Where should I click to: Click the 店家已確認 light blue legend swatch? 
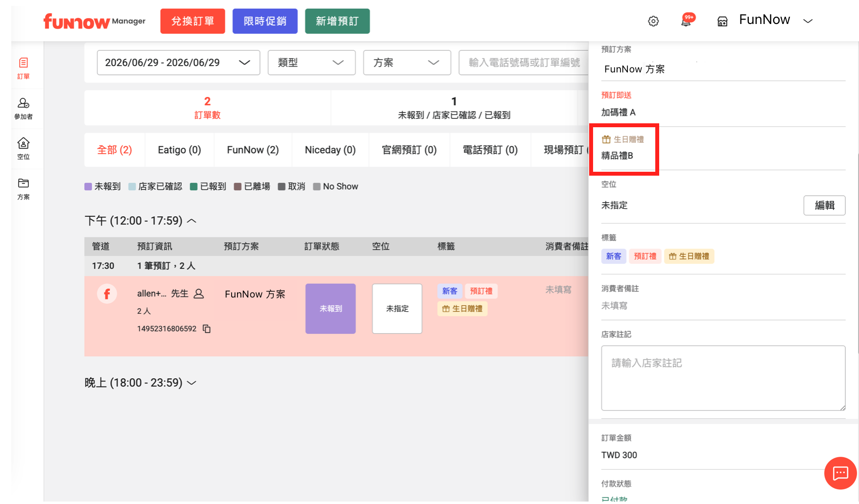pyautogui.click(x=132, y=186)
